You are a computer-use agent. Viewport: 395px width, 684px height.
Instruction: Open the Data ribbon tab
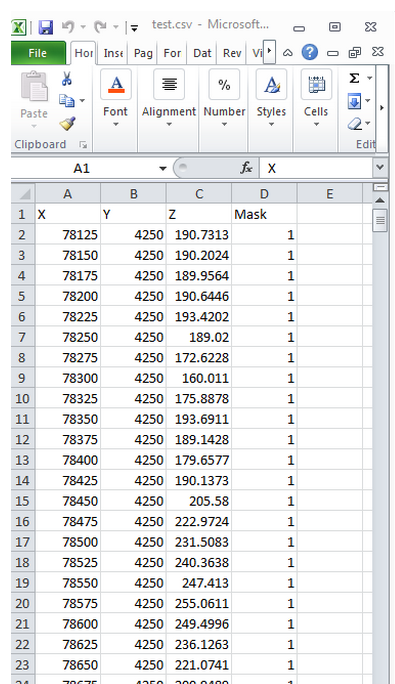coord(202,53)
